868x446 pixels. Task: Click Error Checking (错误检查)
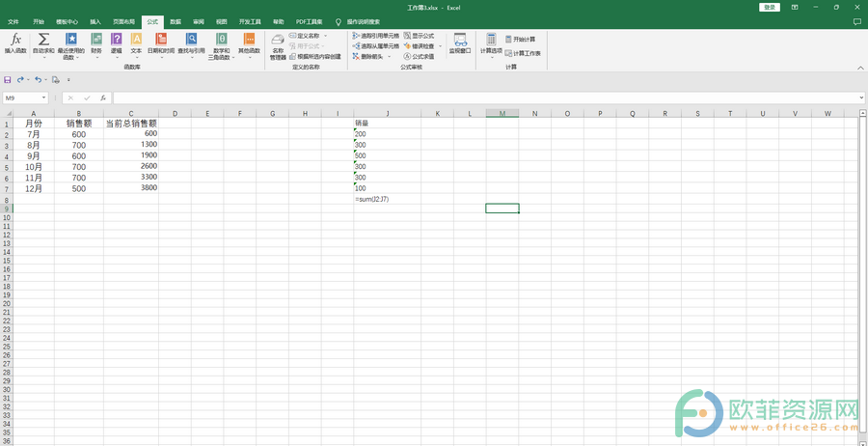pyautogui.click(x=420, y=46)
